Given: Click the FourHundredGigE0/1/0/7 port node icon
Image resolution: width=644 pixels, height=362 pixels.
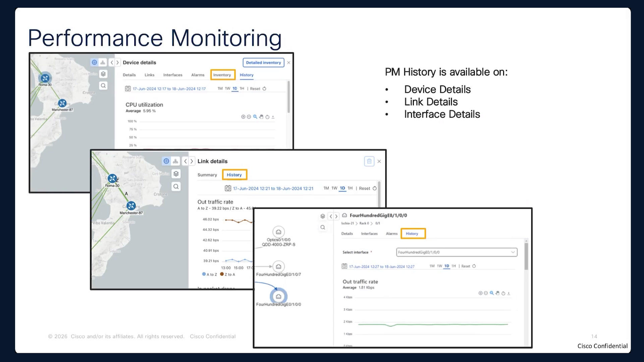Looking at the screenshot, I should [x=278, y=266].
